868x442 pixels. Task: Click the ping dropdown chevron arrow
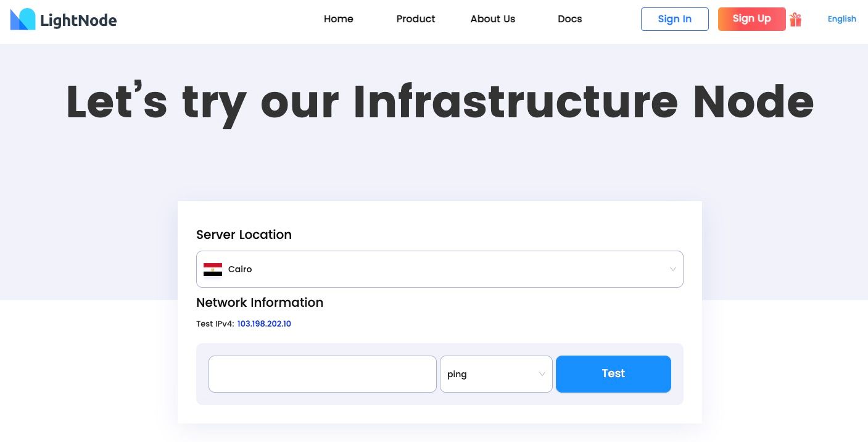coord(541,374)
